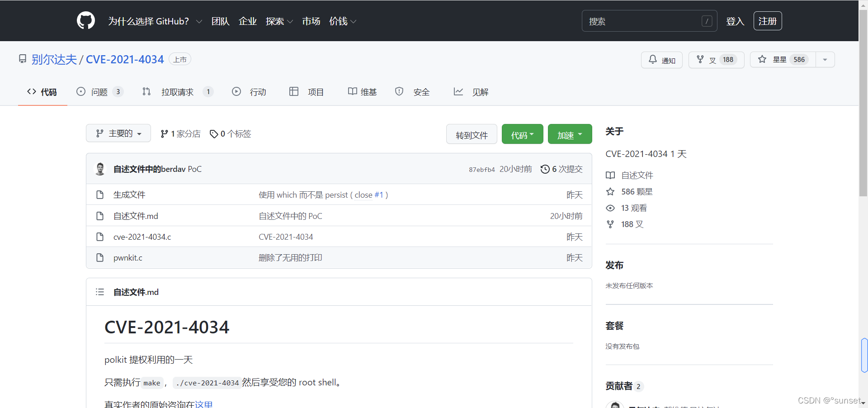Open the 发布 releases heading link
The height and width of the screenshot is (408, 868).
(614, 266)
